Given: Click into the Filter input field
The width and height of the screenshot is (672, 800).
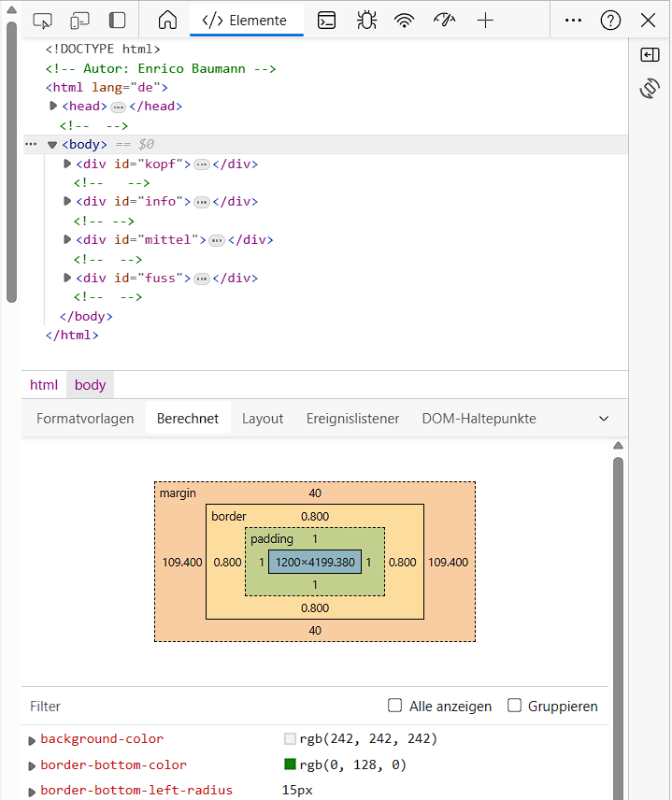Looking at the screenshot, I should pos(187,707).
